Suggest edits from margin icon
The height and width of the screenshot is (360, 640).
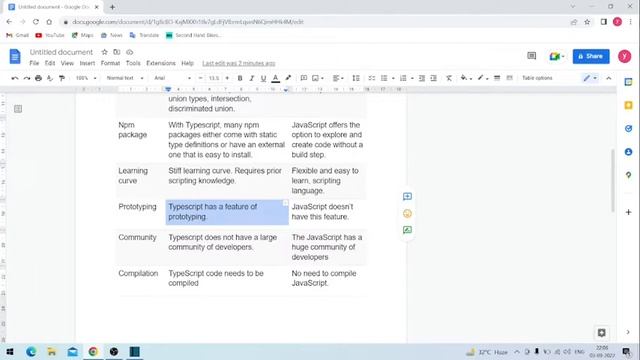[407, 230]
